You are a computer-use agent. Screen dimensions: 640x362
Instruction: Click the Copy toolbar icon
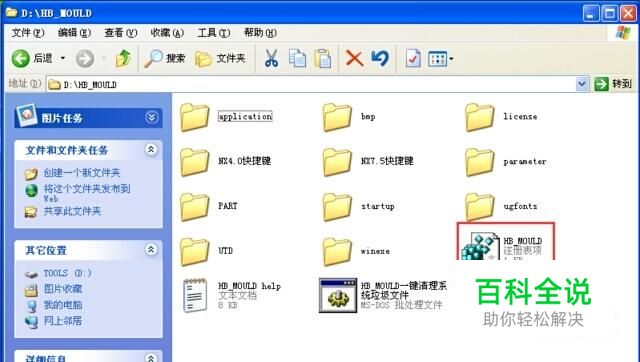297,58
